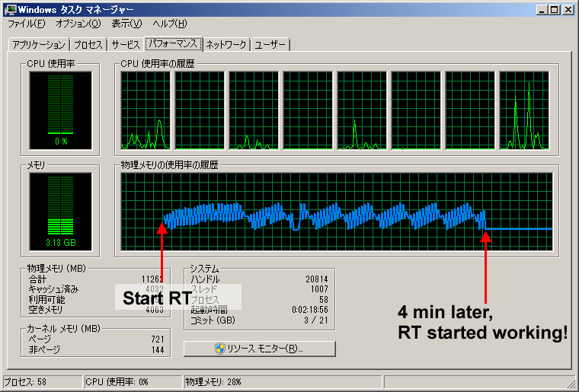The width and height of the screenshot is (579, 392).
Task: Click the ページ kernel memory value 721
Action: (x=158, y=339)
